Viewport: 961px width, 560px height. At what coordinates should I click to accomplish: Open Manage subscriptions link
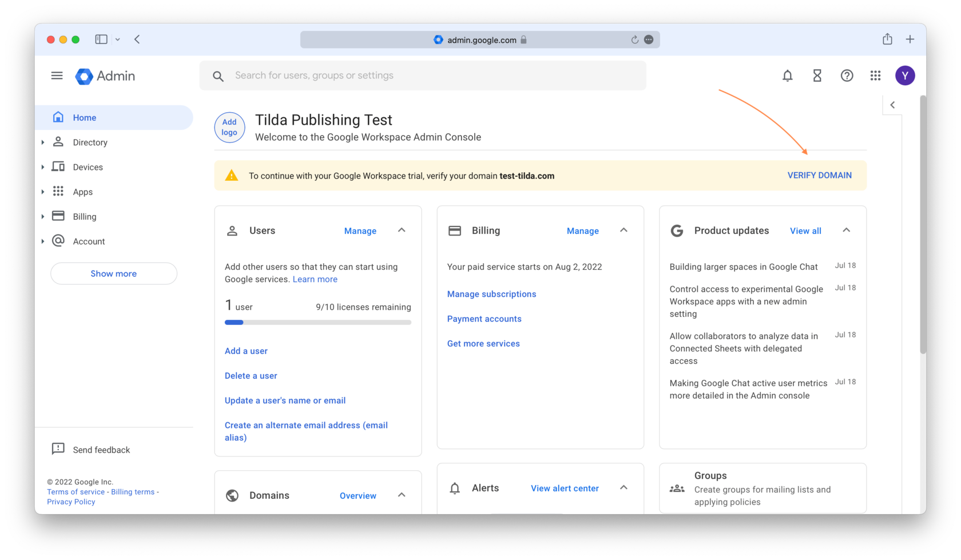coord(491,294)
